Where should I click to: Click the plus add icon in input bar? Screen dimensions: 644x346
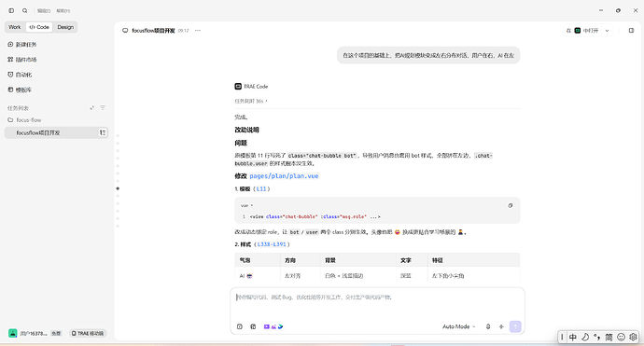(501, 326)
